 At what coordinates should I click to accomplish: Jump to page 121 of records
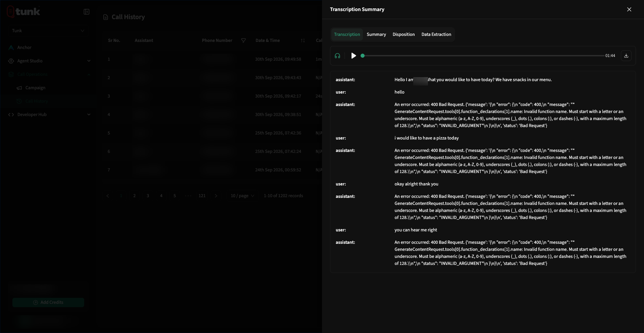point(202,196)
